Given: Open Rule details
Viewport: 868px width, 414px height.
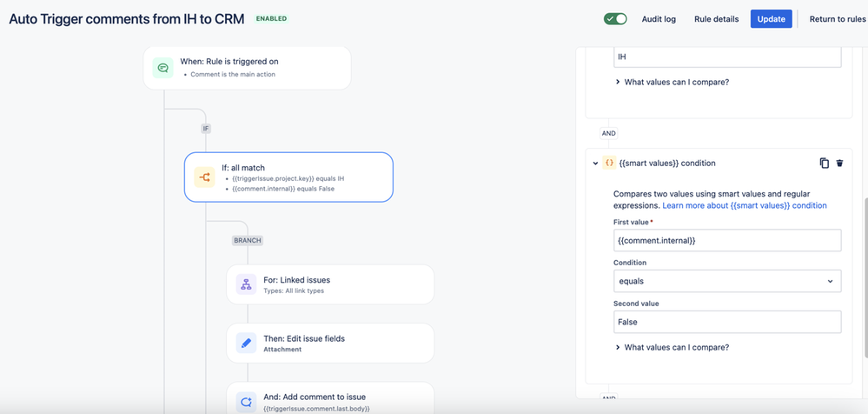Looking at the screenshot, I should tap(716, 19).
